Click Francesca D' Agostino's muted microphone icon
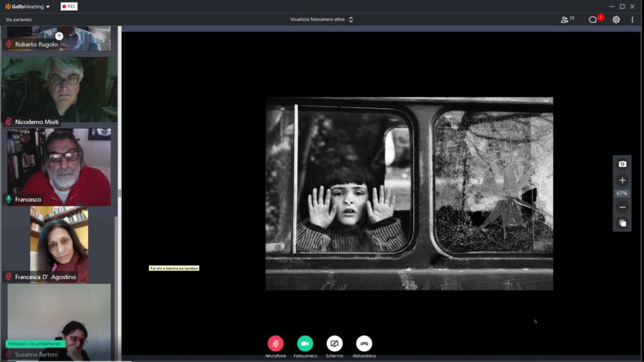The image size is (644, 362). click(x=9, y=277)
